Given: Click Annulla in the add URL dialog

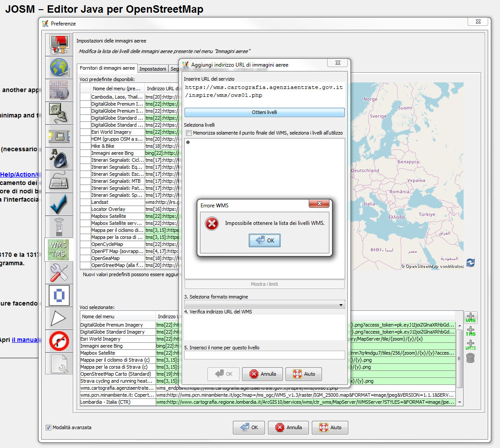Looking at the screenshot, I should point(262,374).
